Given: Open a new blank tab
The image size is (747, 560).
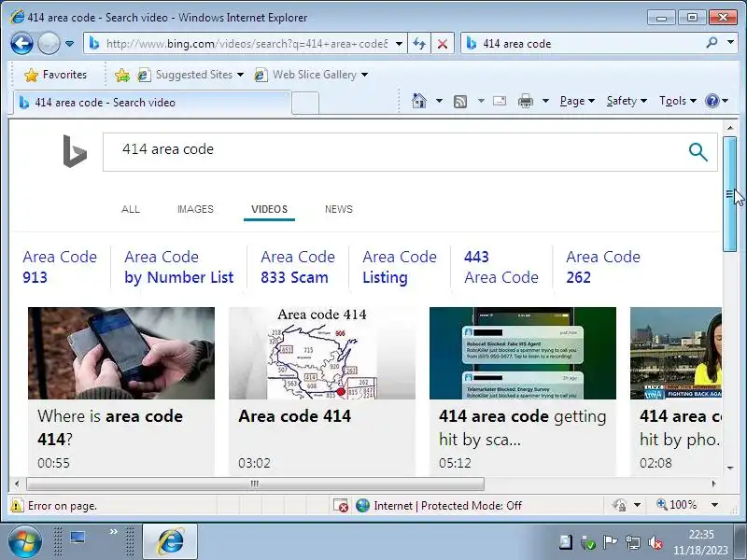Looking at the screenshot, I should click(305, 103).
